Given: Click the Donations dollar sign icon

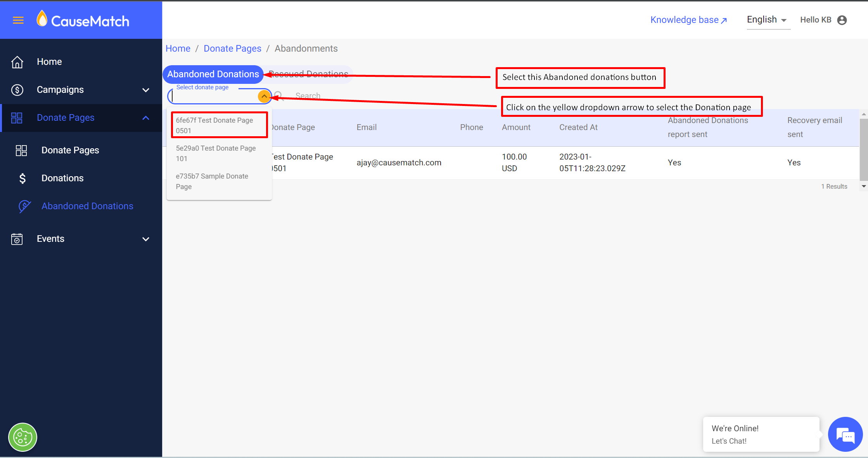Looking at the screenshot, I should [x=22, y=179].
